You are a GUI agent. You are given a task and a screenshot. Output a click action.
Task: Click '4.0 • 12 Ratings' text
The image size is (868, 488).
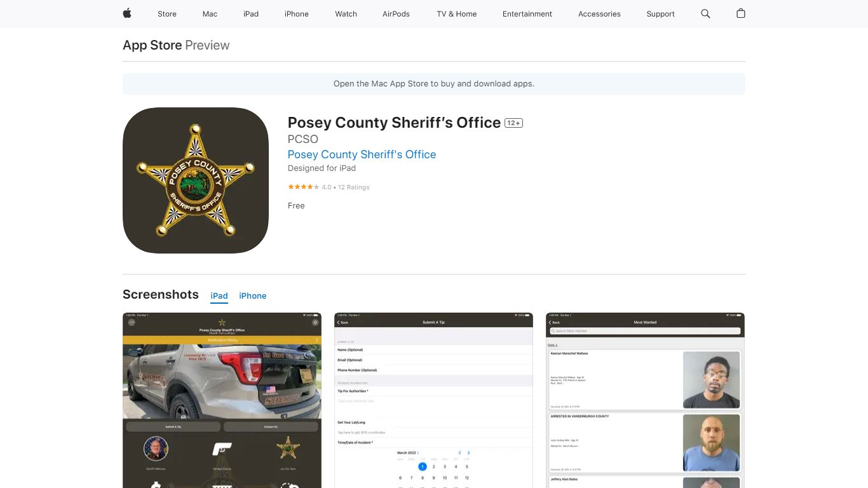(346, 187)
